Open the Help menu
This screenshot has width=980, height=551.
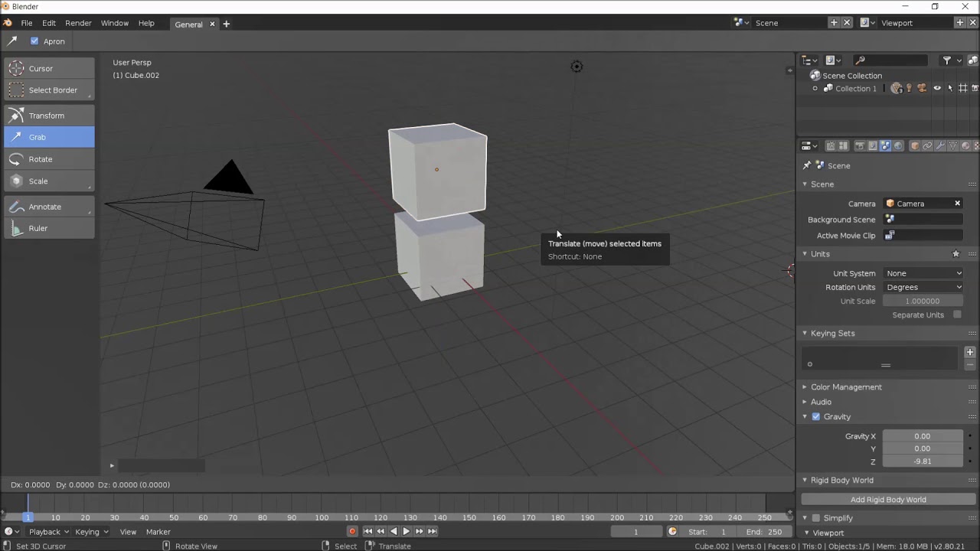click(146, 23)
